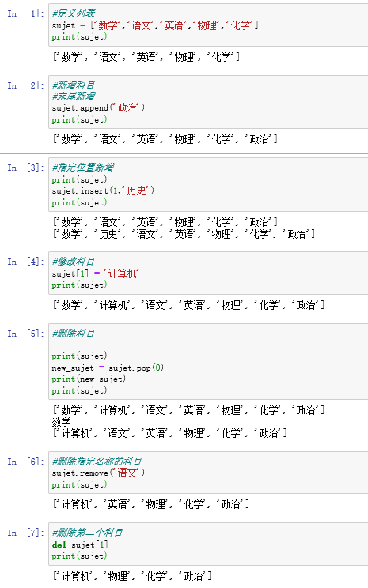Click the comment #修改科目
This screenshot has width=368, height=588.
click(74, 262)
